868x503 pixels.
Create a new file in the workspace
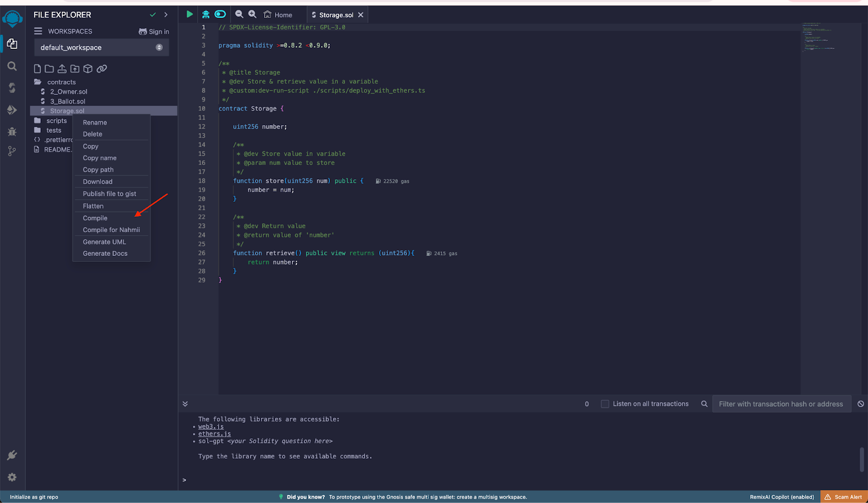click(x=37, y=69)
